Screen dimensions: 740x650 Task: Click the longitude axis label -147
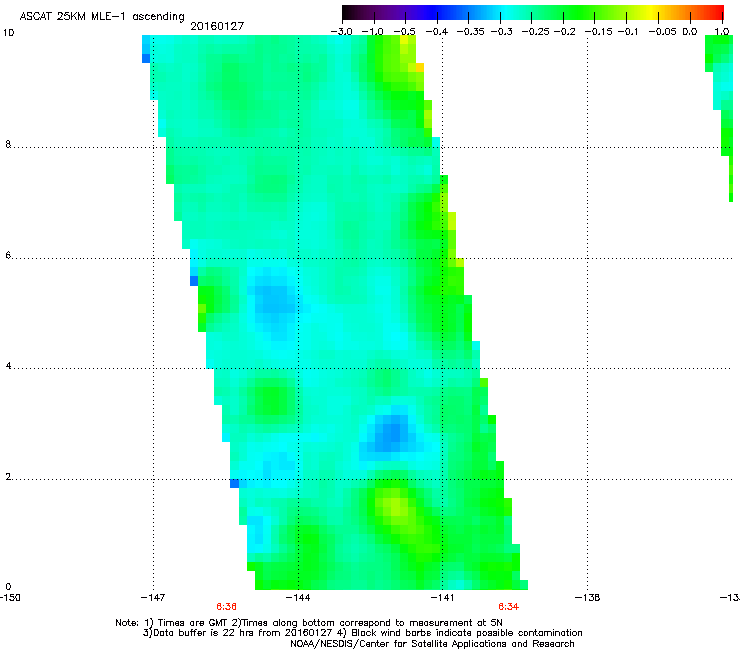point(153,598)
